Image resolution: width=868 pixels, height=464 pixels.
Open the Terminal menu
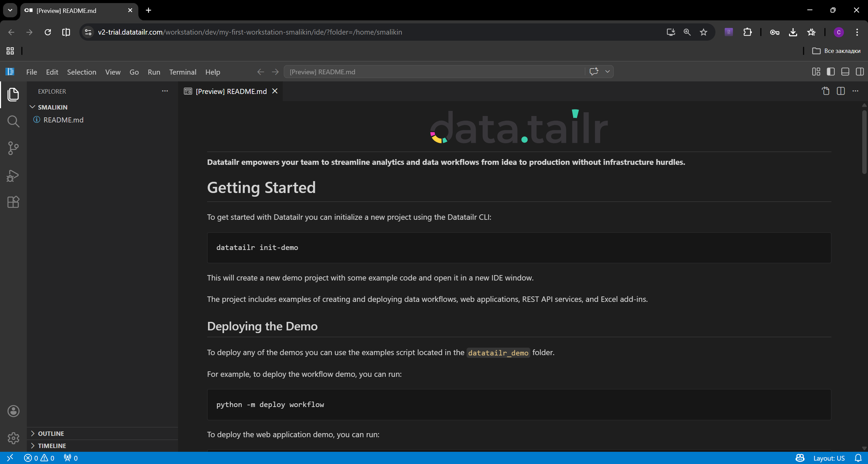coord(183,72)
